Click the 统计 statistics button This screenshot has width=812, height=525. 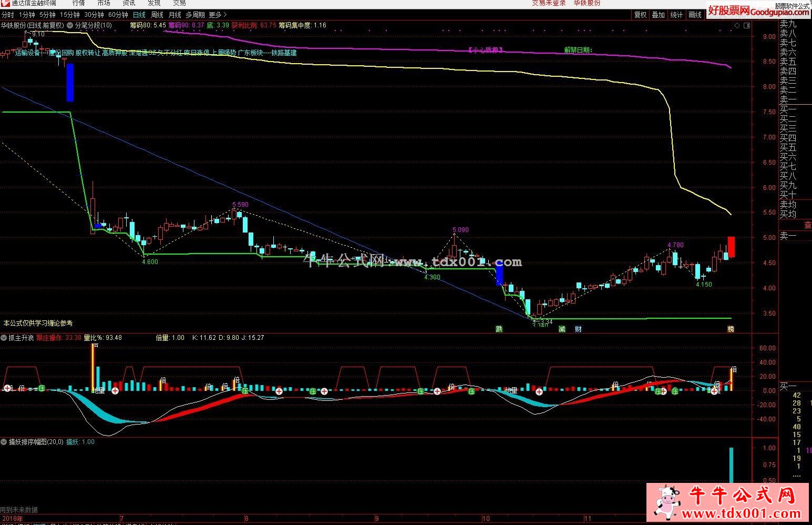pyautogui.click(x=676, y=15)
